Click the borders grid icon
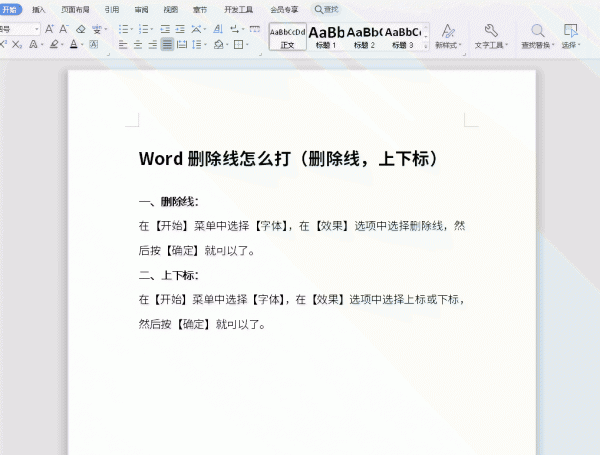 (x=238, y=45)
